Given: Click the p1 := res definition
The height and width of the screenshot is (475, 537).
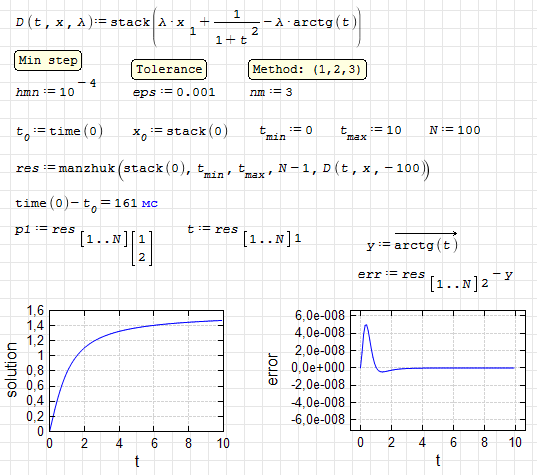Looking at the screenshot, I should pos(84,244).
